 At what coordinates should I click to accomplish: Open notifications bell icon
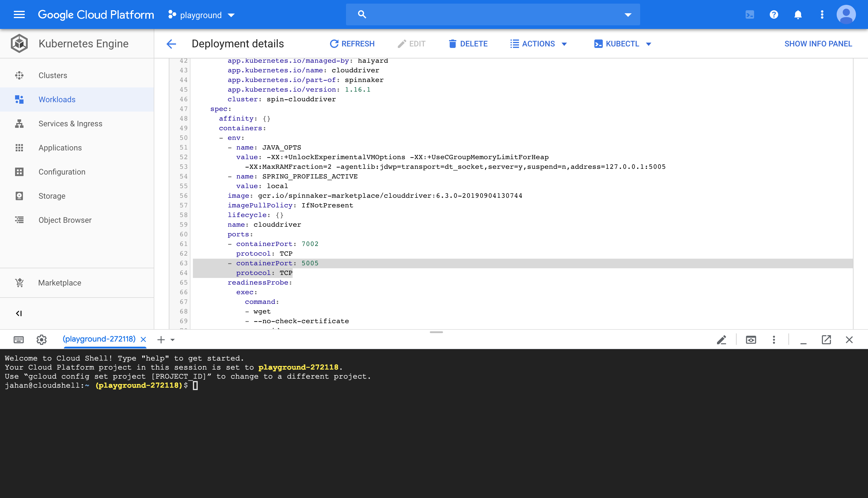pyautogui.click(x=797, y=15)
